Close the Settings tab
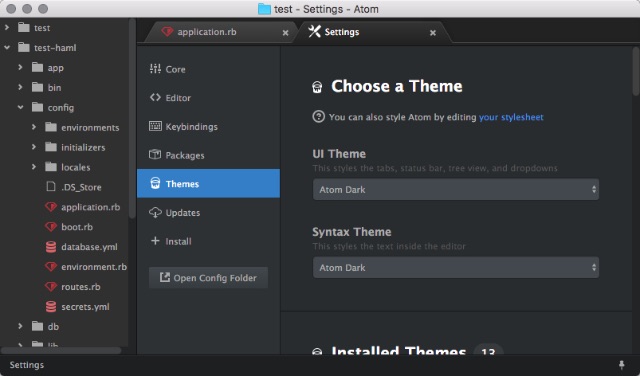640x376 pixels. (x=433, y=33)
